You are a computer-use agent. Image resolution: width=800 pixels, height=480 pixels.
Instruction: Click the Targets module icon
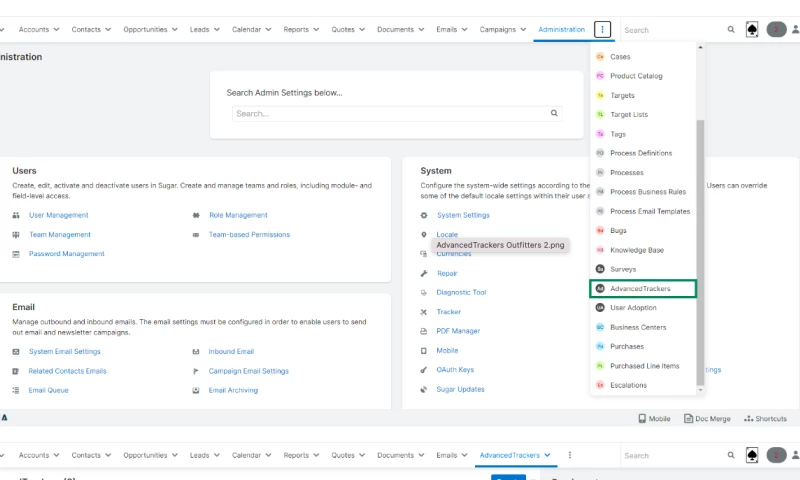click(x=600, y=95)
